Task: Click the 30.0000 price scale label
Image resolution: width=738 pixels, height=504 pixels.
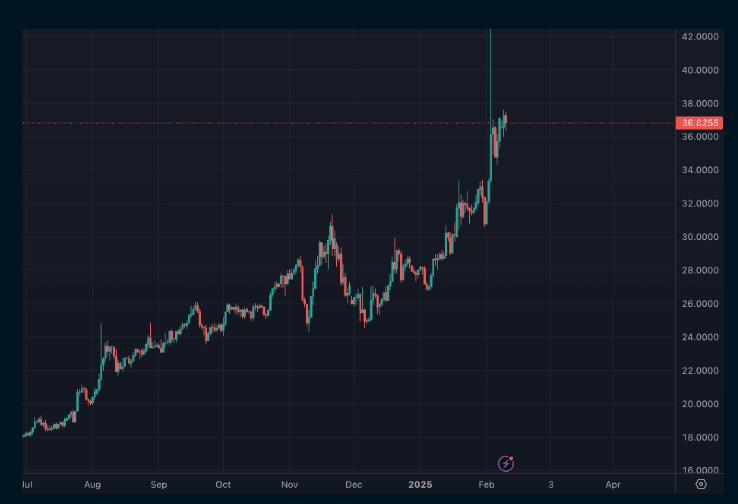Action: click(700, 237)
